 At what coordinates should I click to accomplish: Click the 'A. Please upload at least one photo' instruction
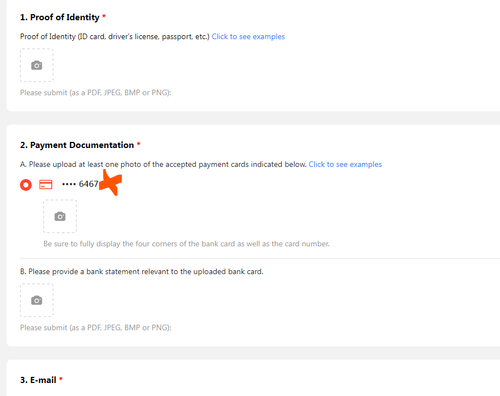(x=163, y=164)
